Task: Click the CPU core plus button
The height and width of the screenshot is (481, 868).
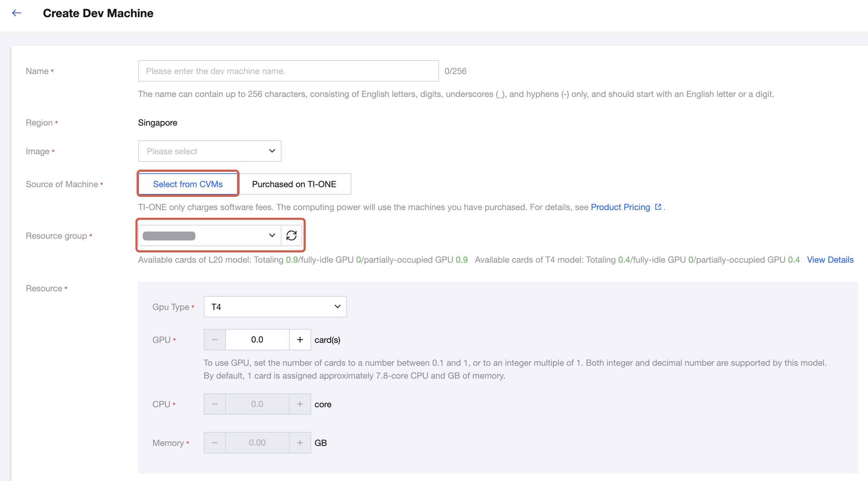Action: pyautogui.click(x=300, y=404)
